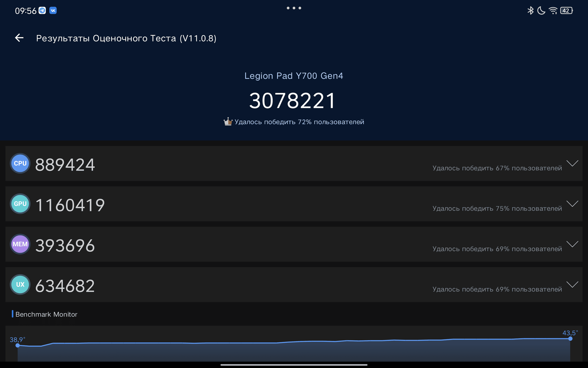The image size is (588, 368).
Task: Tap the Bluetooth status icon
Action: tap(531, 10)
